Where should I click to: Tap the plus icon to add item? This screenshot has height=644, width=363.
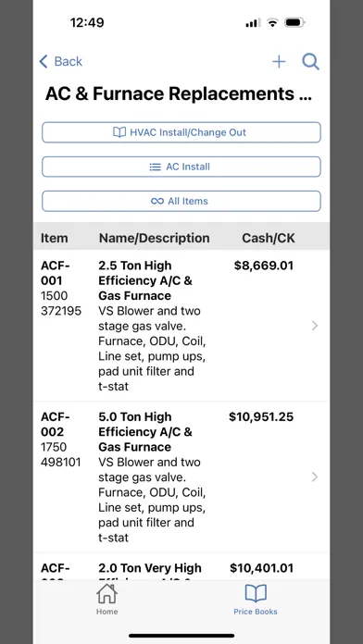(279, 62)
